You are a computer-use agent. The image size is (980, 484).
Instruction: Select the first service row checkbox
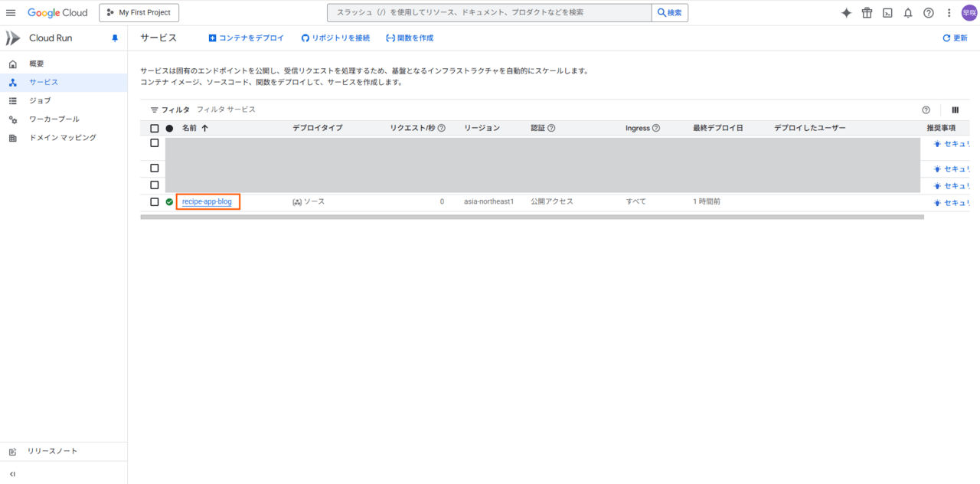pyautogui.click(x=155, y=143)
